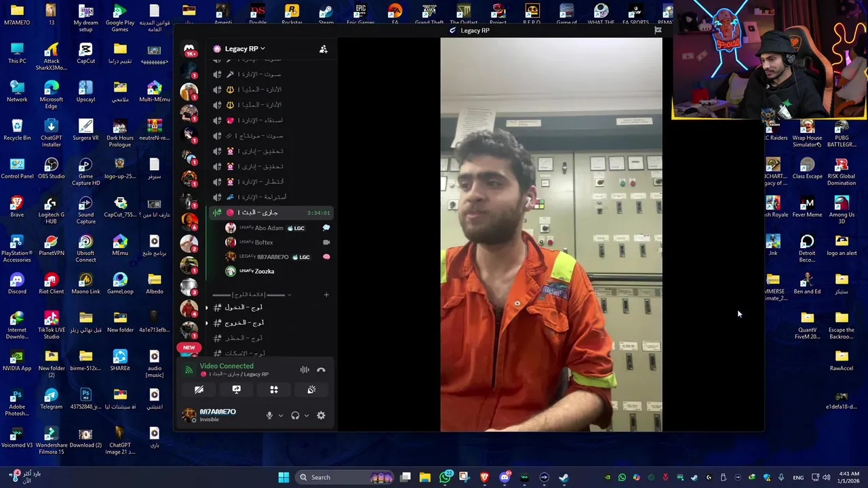Add a channel with the category plus icon
The height and width of the screenshot is (488, 868).
(x=326, y=295)
